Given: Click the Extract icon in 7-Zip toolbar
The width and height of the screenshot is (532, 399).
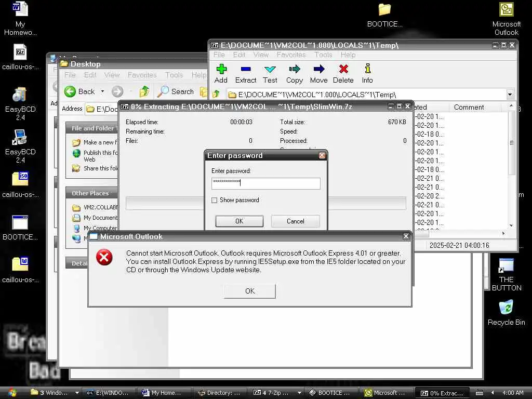Looking at the screenshot, I should pyautogui.click(x=246, y=69).
